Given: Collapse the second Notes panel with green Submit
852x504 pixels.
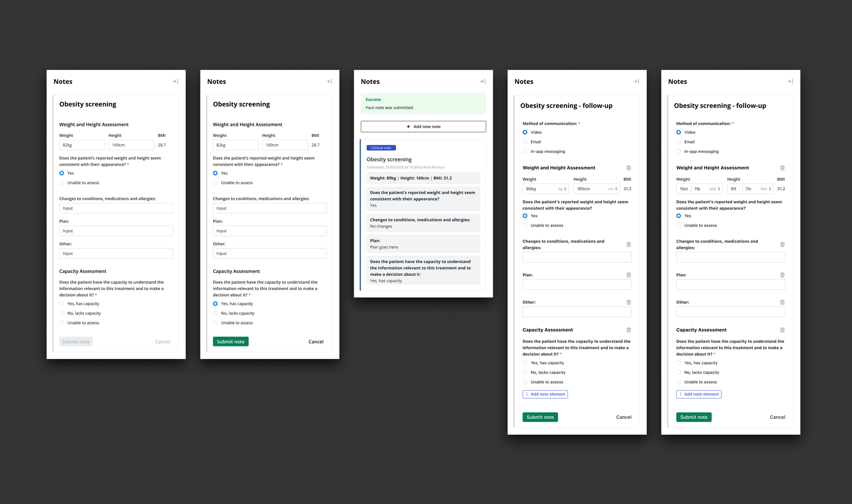Looking at the screenshot, I should (x=329, y=82).
